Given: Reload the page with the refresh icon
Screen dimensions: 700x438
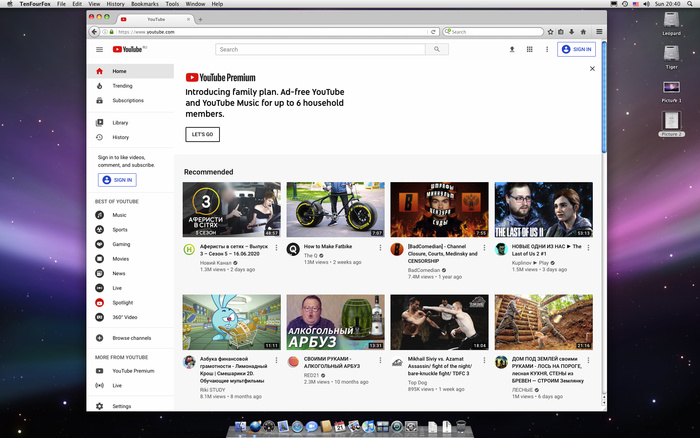Looking at the screenshot, I should pos(433,32).
